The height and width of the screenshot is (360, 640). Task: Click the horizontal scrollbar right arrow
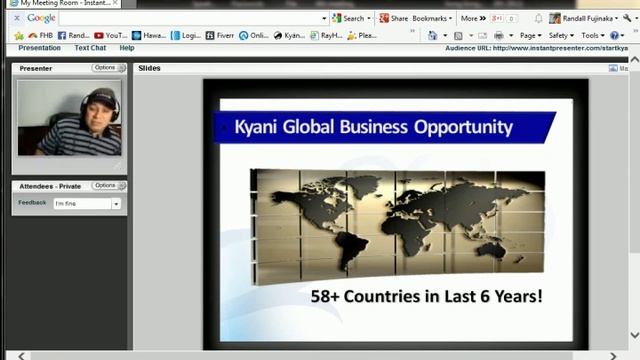(613, 356)
